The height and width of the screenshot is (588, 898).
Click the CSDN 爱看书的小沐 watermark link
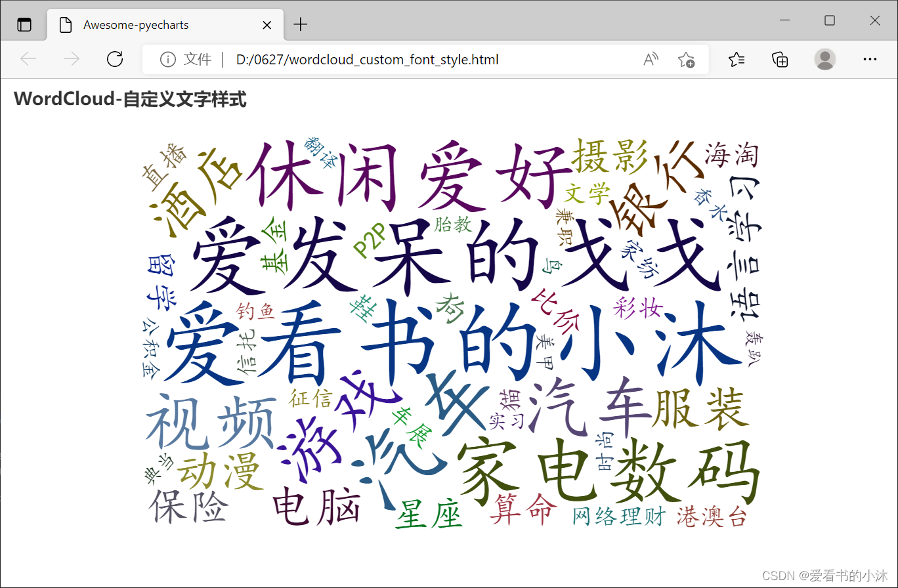click(826, 573)
